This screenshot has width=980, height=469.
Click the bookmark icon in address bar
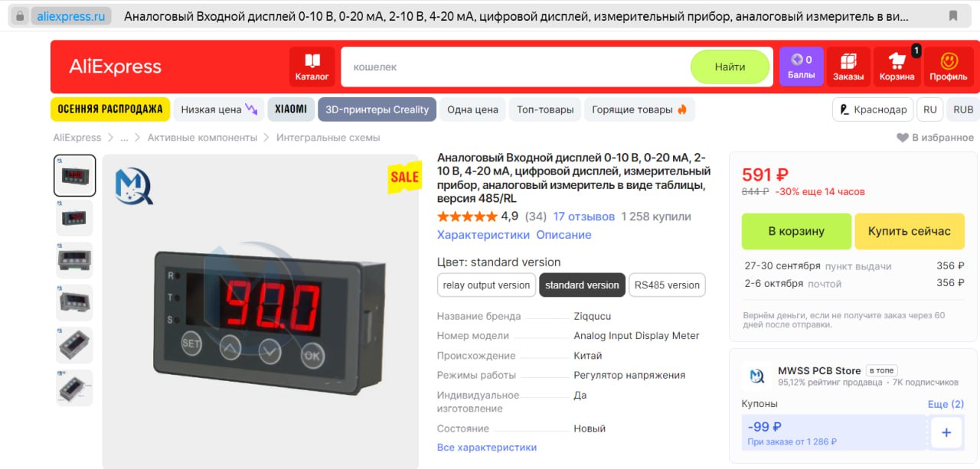click(x=953, y=15)
